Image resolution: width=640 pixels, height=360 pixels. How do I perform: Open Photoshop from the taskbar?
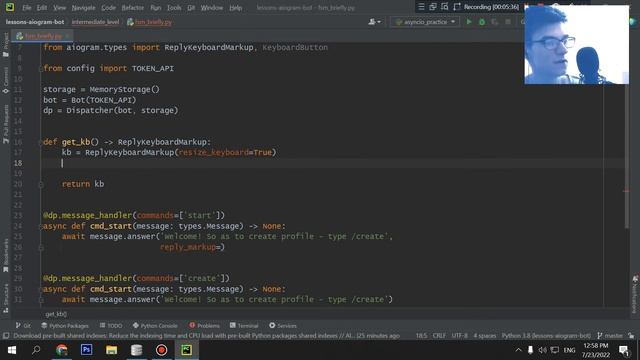(x=87, y=350)
